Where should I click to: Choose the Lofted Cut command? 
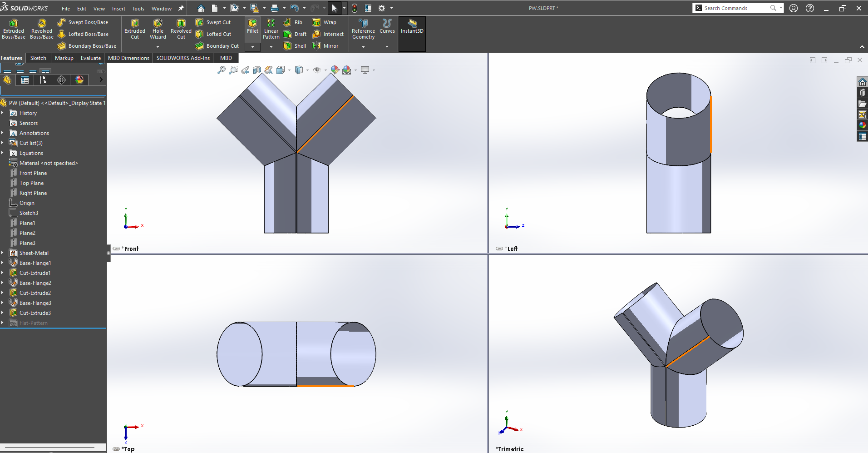click(213, 34)
